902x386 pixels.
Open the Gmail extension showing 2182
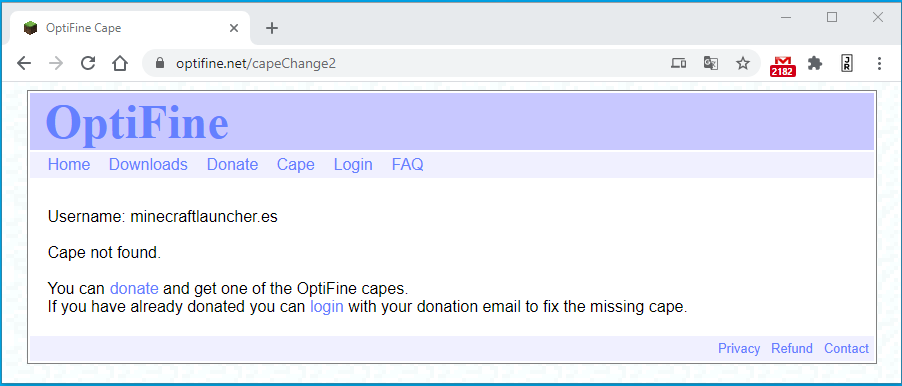tap(782, 66)
